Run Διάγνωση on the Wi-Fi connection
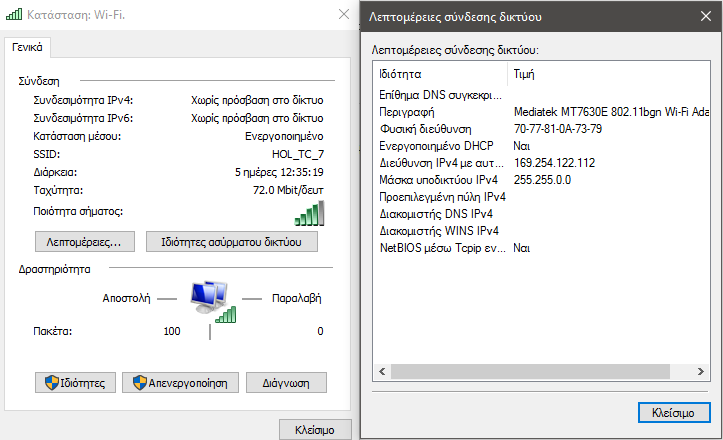723x440 pixels. (x=286, y=383)
